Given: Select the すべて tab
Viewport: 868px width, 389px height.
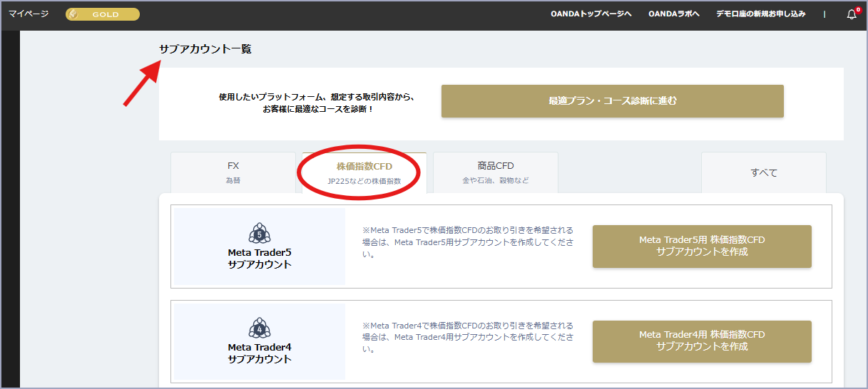Looking at the screenshot, I should [764, 172].
